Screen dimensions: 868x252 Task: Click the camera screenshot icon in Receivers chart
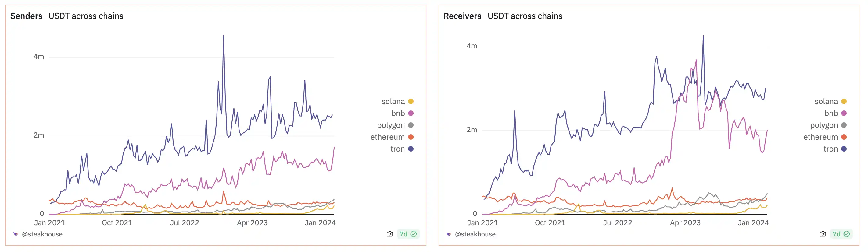(x=823, y=234)
